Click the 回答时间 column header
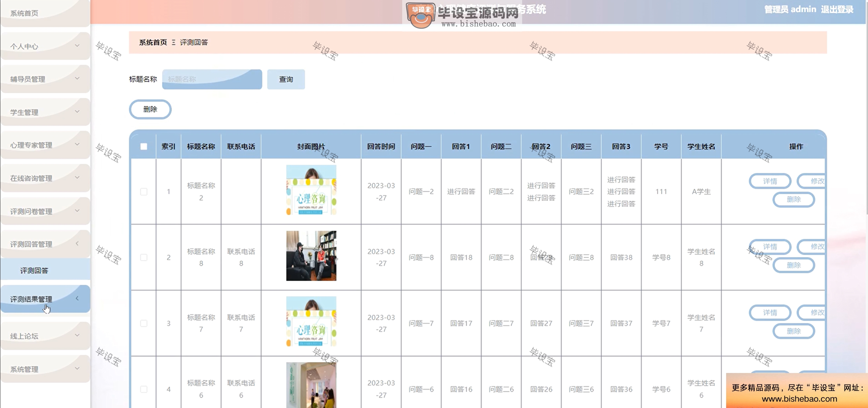The image size is (868, 408). (381, 146)
